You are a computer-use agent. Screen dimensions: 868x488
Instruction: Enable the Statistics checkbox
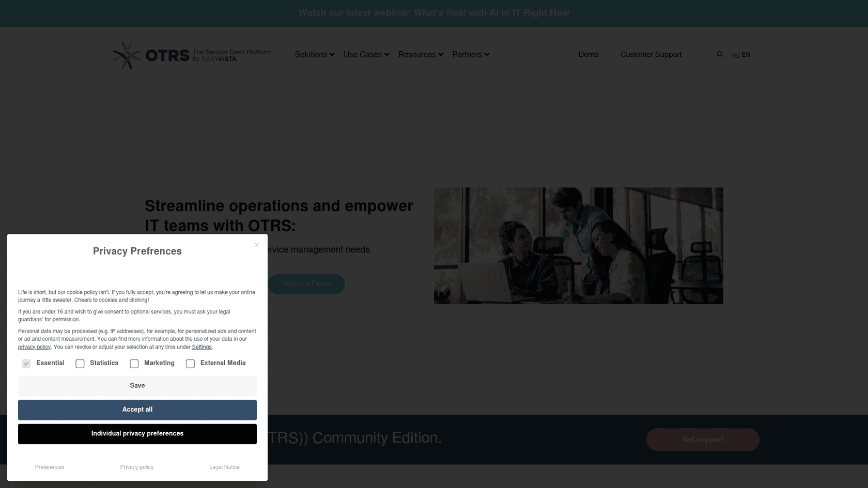[80, 364]
